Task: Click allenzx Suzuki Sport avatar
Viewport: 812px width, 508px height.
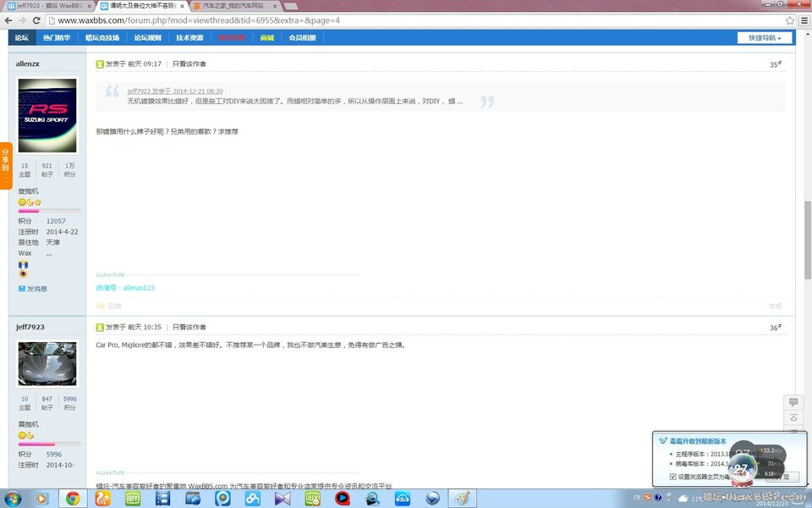Action: pos(47,116)
